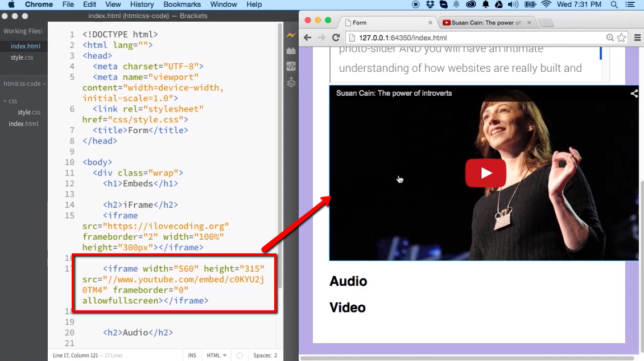The height and width of the screenshot is (361, 644).
Task: Toggle Spaces indentation setting in status bar
Action: pyautogui.click(x=265, y=355)
